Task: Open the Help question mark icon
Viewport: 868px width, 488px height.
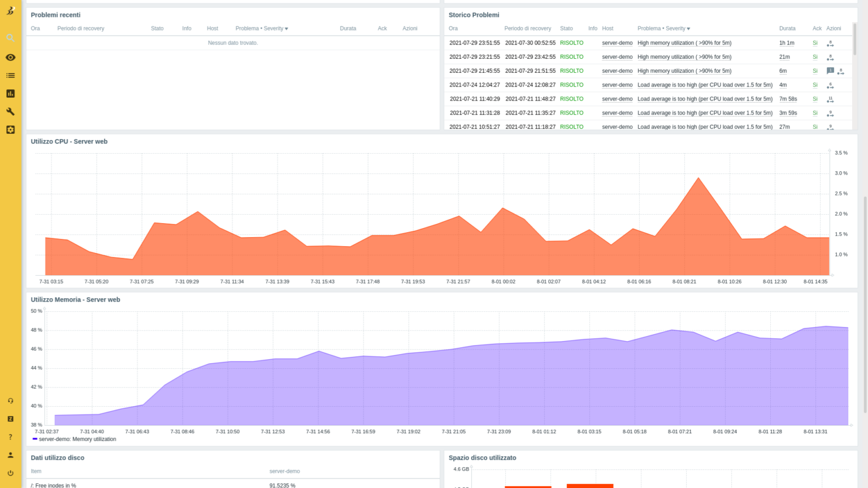Action: [x=10, y=437]
